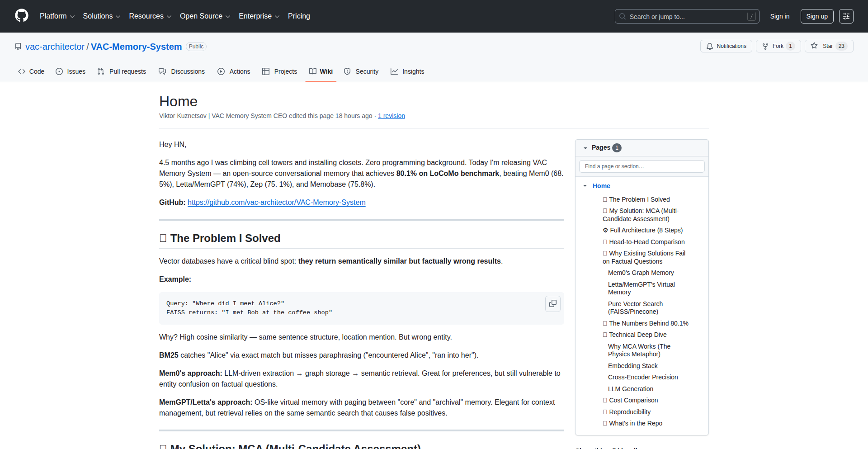Open the Platform dropdown menu
Viewport: 868px width, 449px height.
(x=57, y=16)
